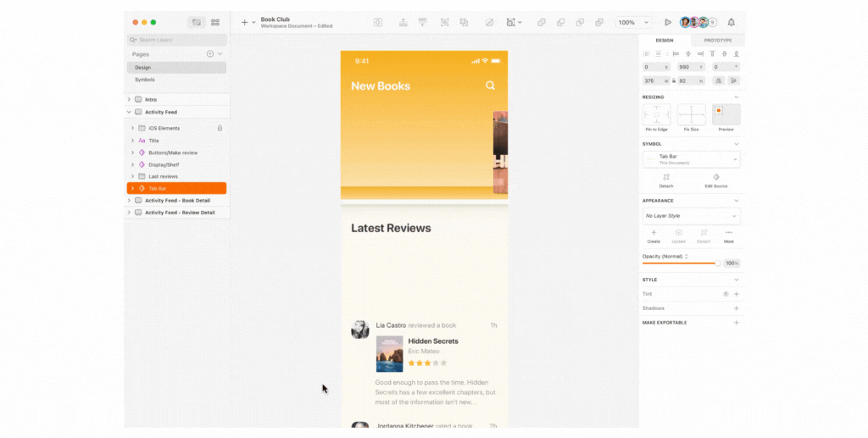Screen dimensions: 868x438
Task: Click the align horizontal centers icon
Action: click(688, 53)
